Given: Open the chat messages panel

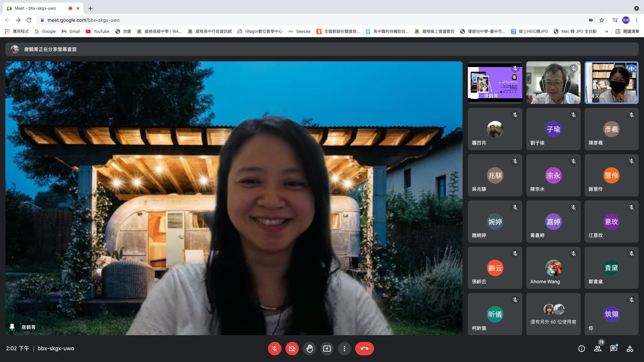Looking at the screenshot, I should click(x=614, y=349).
